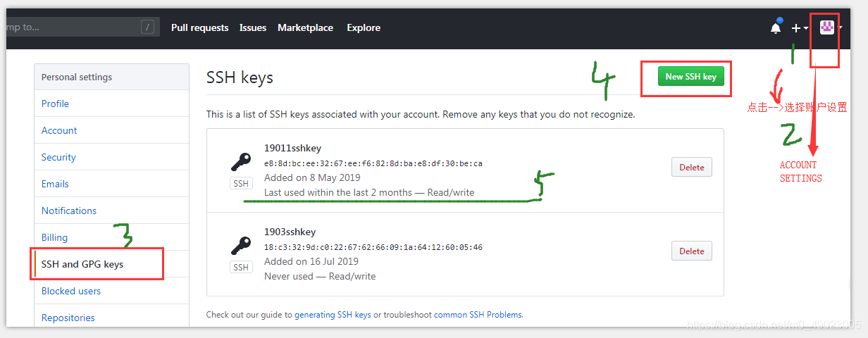
Task: Open the Issues page
Action: 253,27
